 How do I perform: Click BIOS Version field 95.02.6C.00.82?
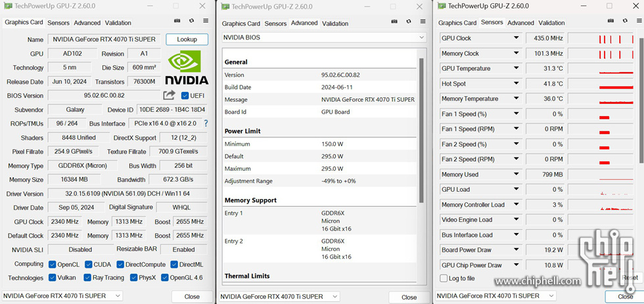104,95
